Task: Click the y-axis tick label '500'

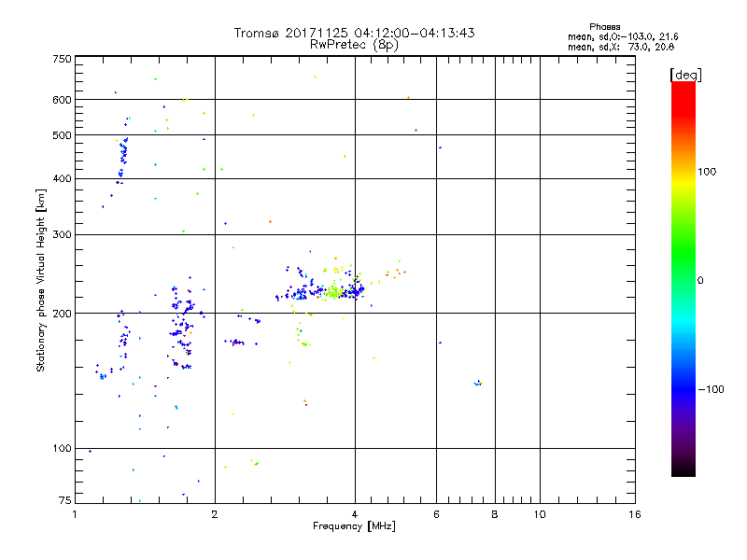Action: 62,135
